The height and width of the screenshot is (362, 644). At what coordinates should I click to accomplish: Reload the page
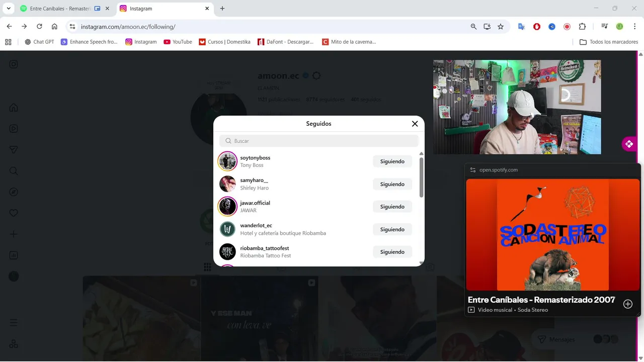click(x=39, y=27)
